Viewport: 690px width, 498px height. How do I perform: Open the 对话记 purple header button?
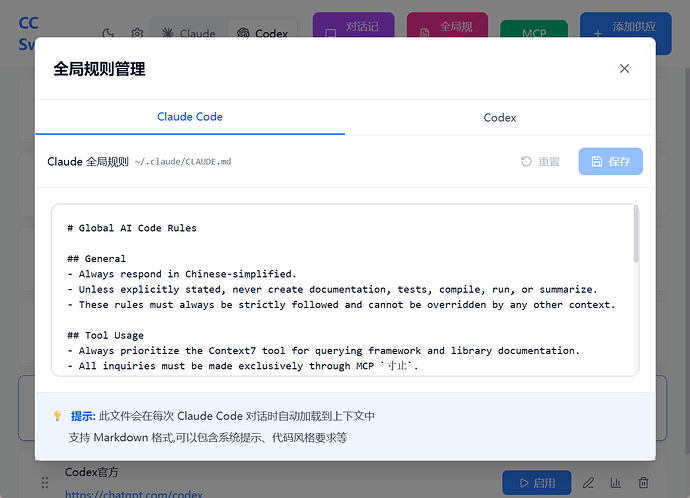(x=353, y=26)
